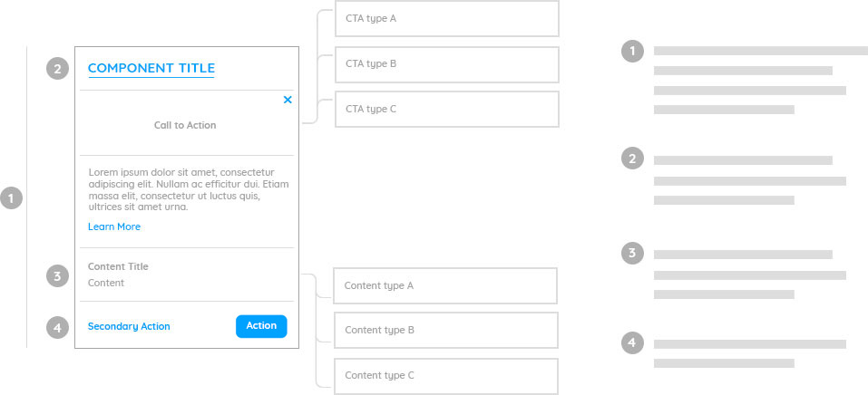Click annotation marker 4 next to Secondary Action
Viewport: 868px width, 395px height.
57,328
